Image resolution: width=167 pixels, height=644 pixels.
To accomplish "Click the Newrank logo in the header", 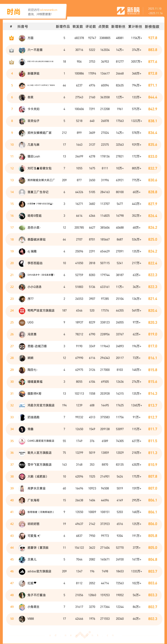I will [x=128, y=11].
